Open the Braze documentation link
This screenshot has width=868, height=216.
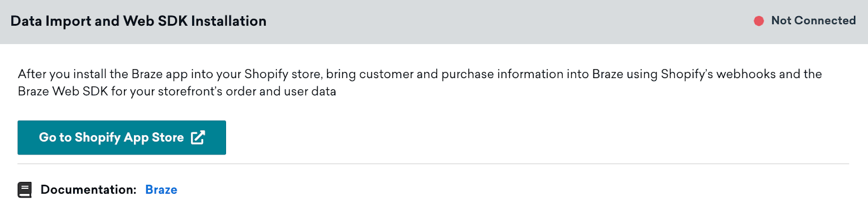[161, 190]
